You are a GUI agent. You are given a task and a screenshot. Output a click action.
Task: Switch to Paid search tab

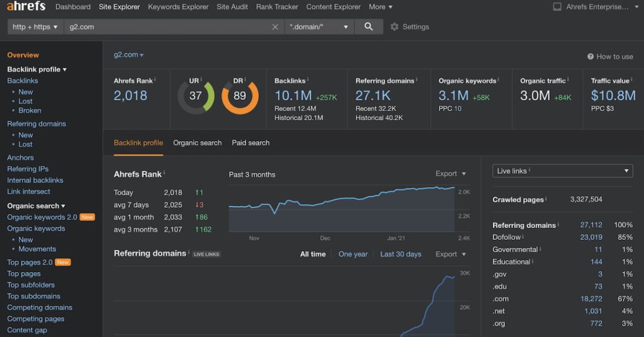pyautogui.click(x=250, y=143)
